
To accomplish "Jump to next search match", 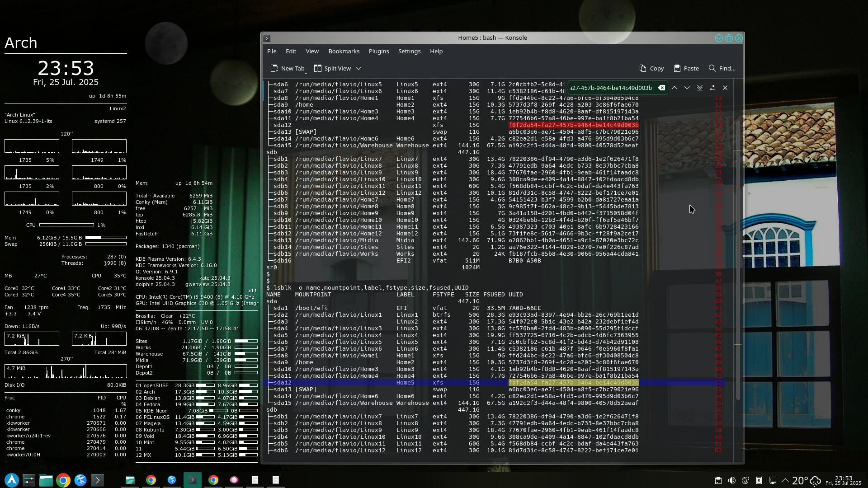I will point(687,88).
